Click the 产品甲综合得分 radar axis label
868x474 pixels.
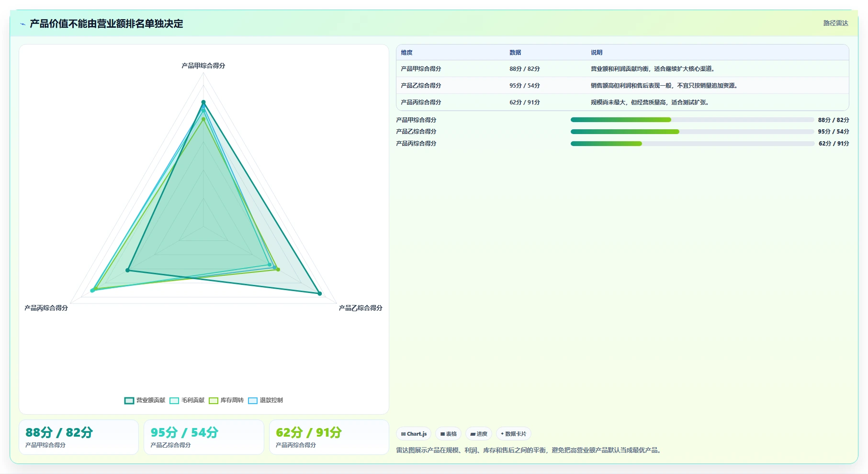(x=203, y=66)
